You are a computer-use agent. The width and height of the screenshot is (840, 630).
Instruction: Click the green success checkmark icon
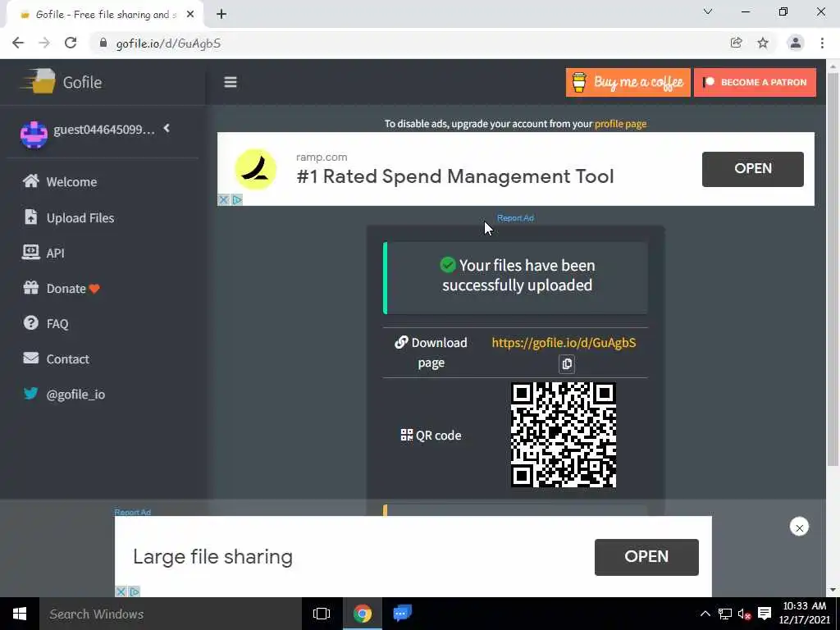pyautogui.click(x=448, y=265)
